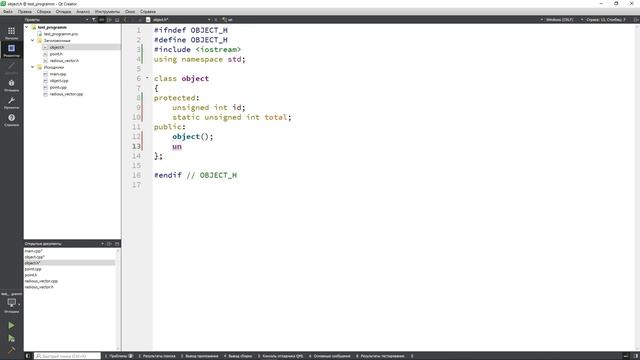Open the Вывод сборки output pane
Screen dimensions: 640x360
coord(238,356)
